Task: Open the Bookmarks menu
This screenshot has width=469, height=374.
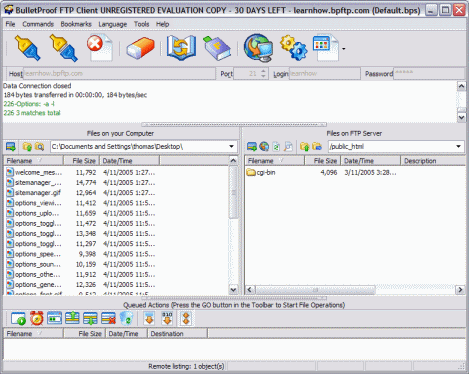Action: [x=76, y=24]
